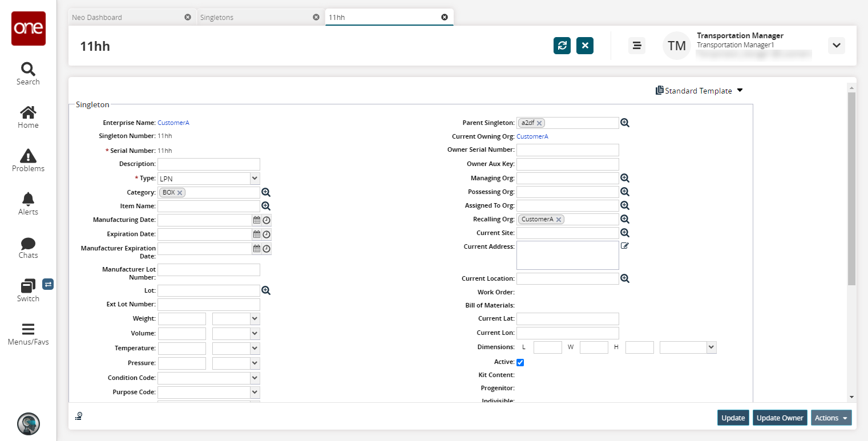The image size is (868, 441).
Task: Switch to the Singletons tab
Action: (217, 17)
